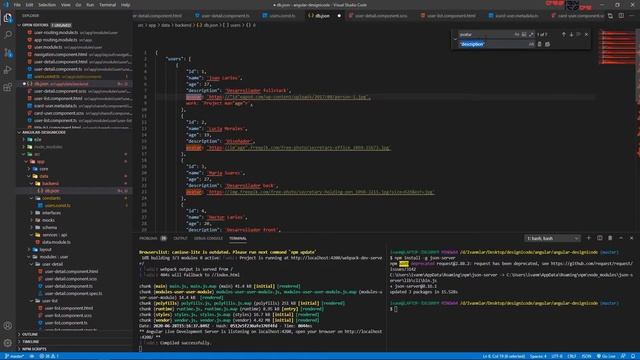
Task: Go to previous match in find widget
Action: click(x=564, y=35)
